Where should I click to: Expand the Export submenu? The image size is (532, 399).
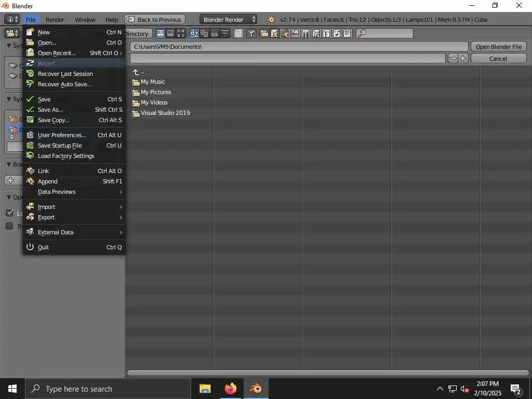[x=75, y=217]
